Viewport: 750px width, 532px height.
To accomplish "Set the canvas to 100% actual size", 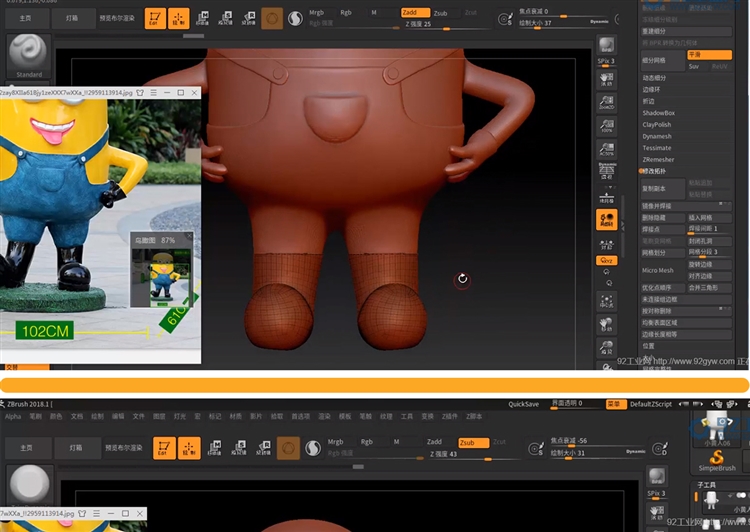I will (x=607, y=125).
